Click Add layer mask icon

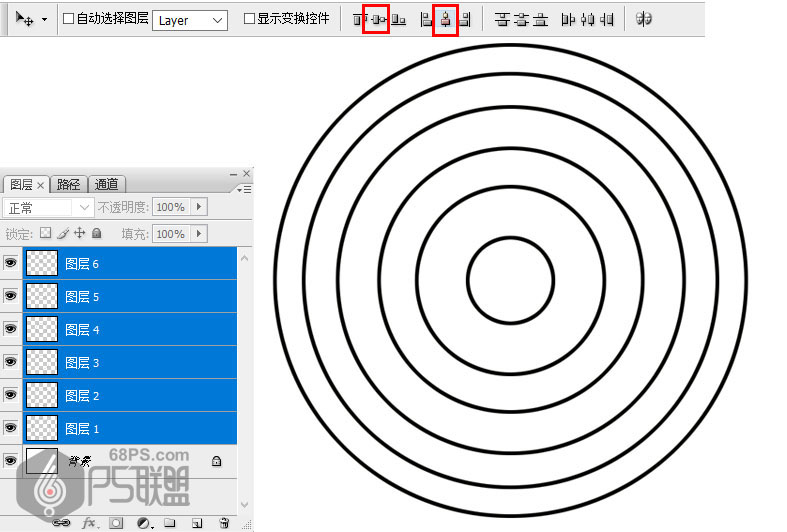tap(116, 523)
